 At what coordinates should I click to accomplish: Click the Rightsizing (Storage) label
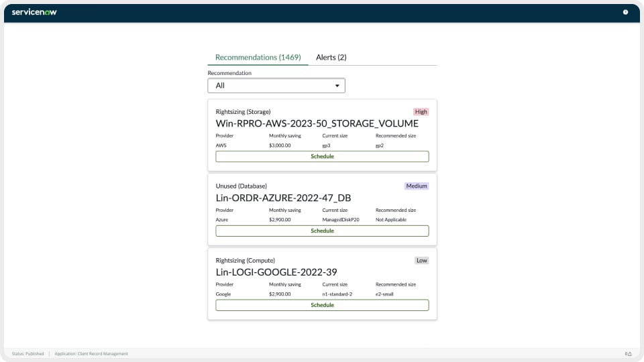[243, 112]
